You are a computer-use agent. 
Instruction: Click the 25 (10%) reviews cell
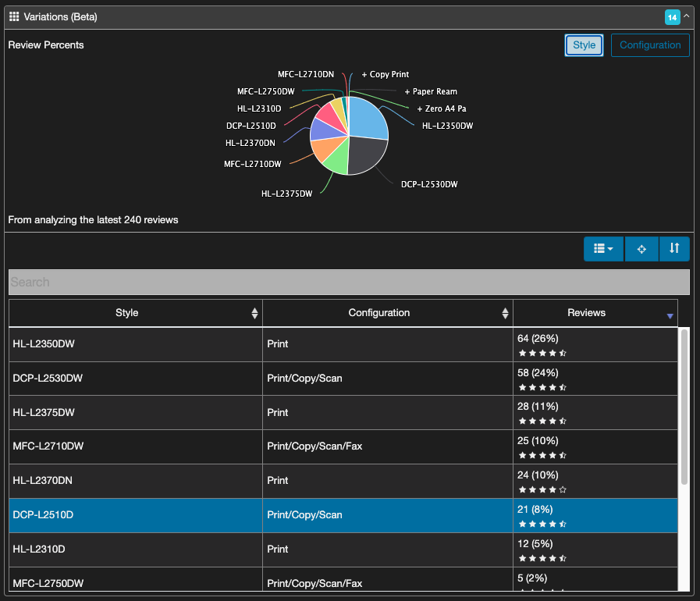point(595,447)
